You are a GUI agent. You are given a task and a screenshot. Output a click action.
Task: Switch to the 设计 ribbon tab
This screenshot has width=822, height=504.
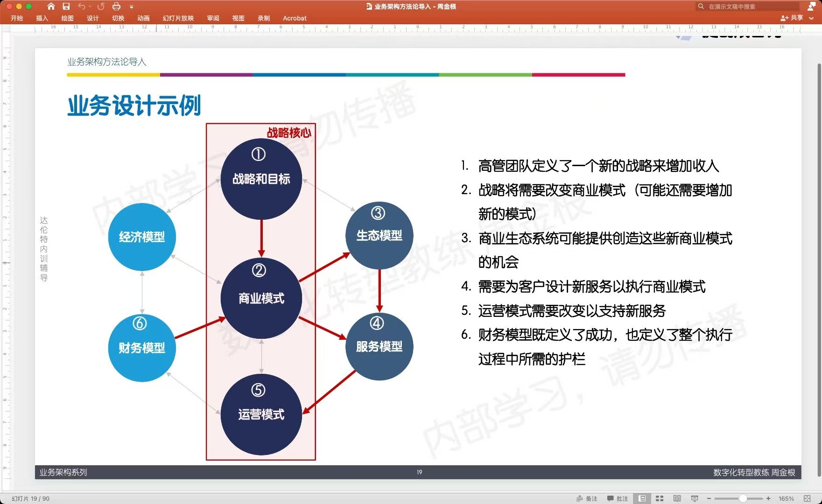pyautogui.click(x=92, y=18)
